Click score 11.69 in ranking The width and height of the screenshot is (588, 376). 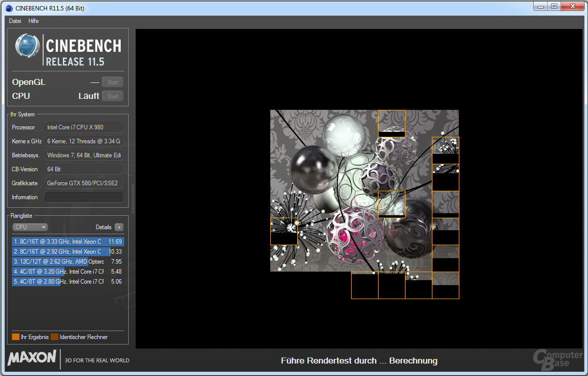tap(115, 242)
